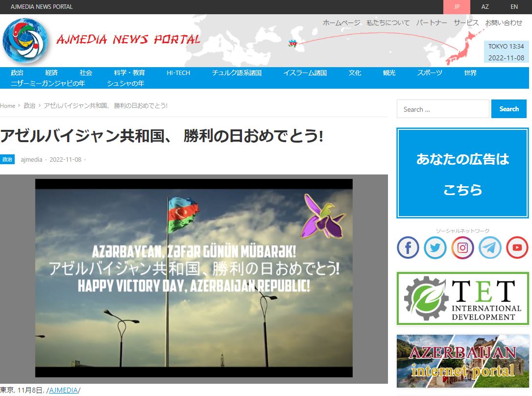
Task: Open 政治 breadcrumb link
Action: [29, 105]
